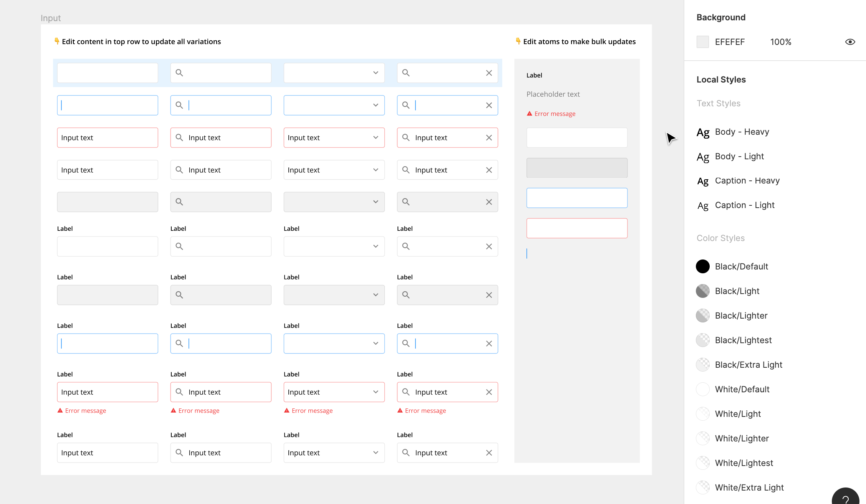Click the Black/Default color style
The image size is (866, 504).
[x=742, y=266]
